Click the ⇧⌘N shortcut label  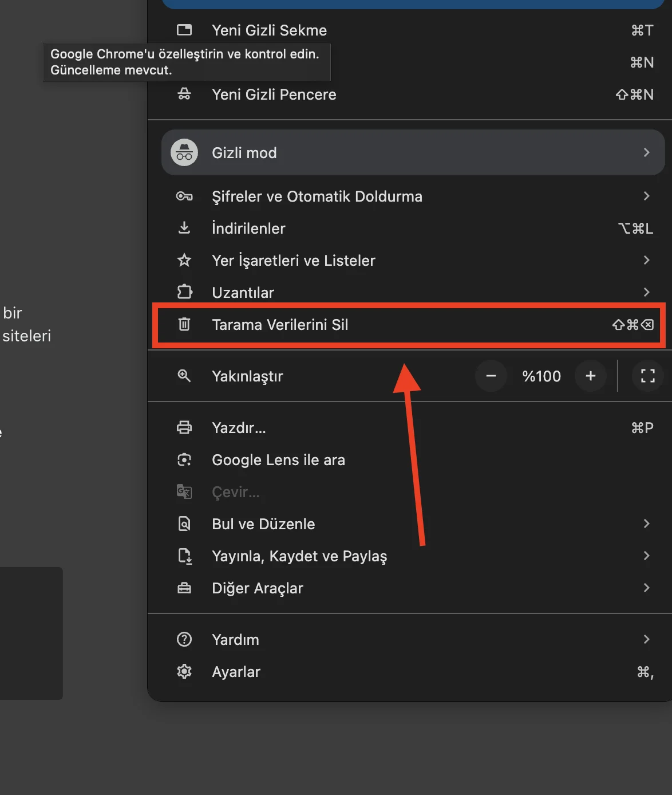(635, 95)
